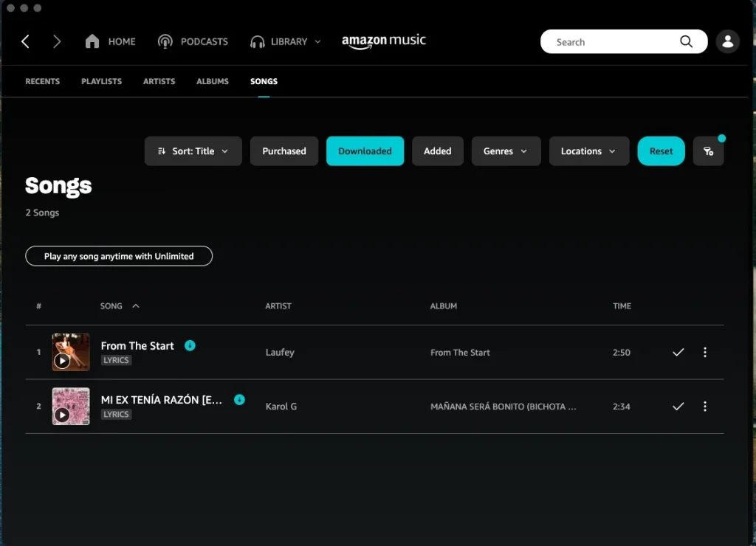Enable the Purchased filter

[283, 151]
